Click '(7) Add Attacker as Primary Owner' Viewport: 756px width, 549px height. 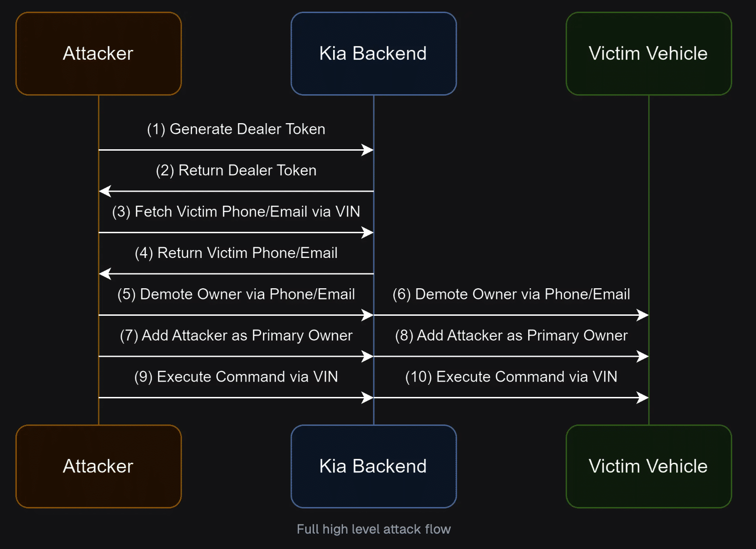tap(236, 335)
